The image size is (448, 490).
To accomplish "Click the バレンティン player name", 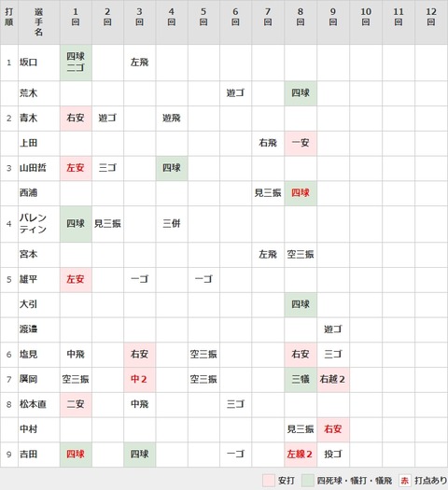I will [33, 223].
